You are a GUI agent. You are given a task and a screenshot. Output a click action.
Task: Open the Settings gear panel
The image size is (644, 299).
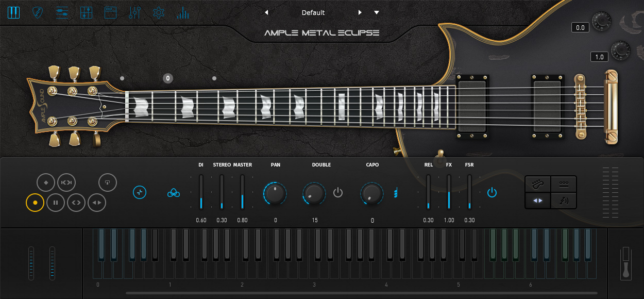click(x=159, y=12)
